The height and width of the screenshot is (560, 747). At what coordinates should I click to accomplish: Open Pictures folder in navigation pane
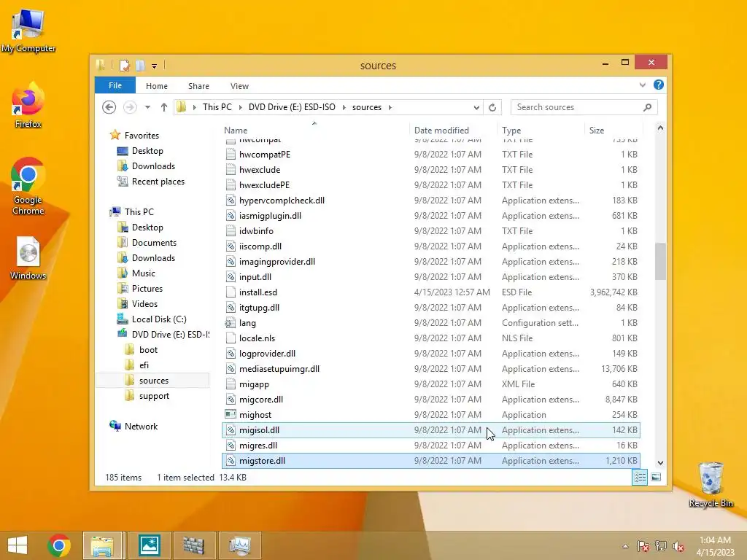147,288
